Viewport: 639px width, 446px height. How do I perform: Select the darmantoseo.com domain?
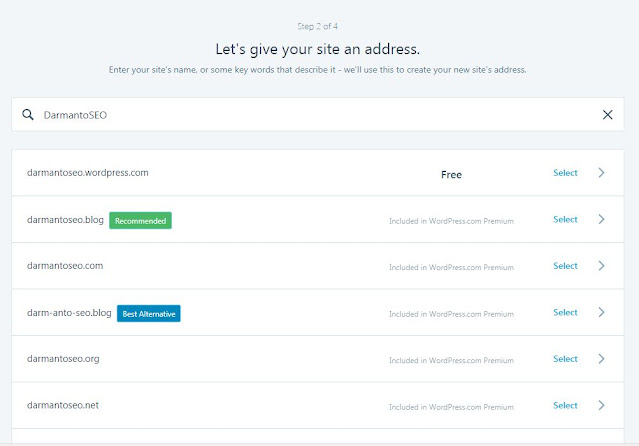point(565,266)
